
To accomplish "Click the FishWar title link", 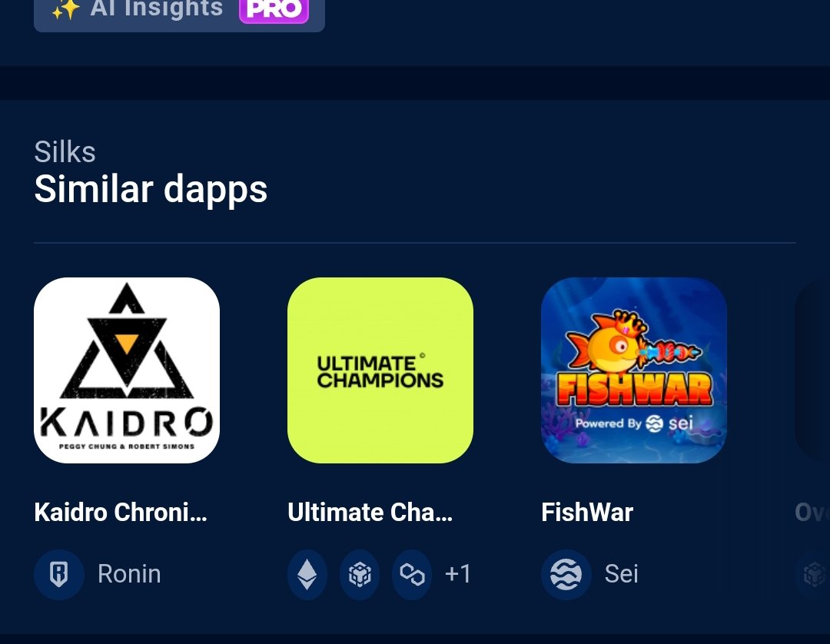I will 587,513.
